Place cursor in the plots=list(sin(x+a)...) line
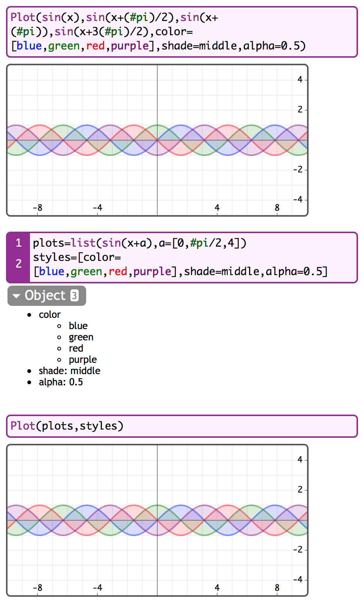364x605 pixels. [139, 243]
